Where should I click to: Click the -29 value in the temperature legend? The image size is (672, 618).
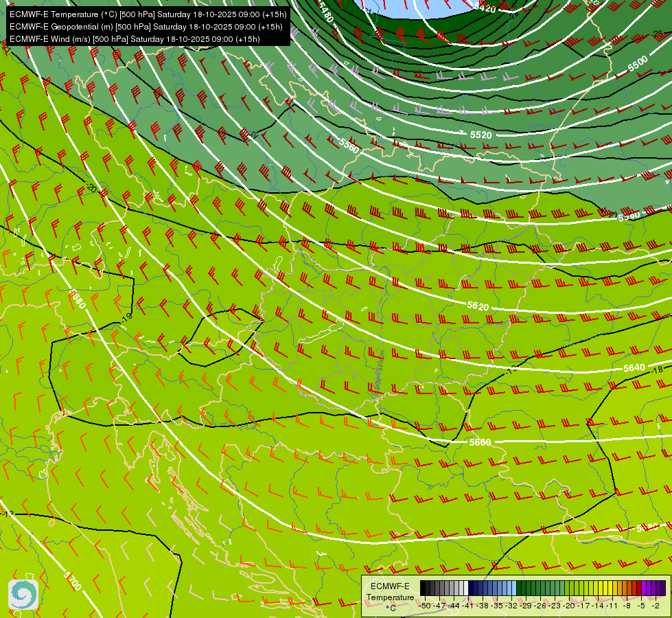pos(525,606)
